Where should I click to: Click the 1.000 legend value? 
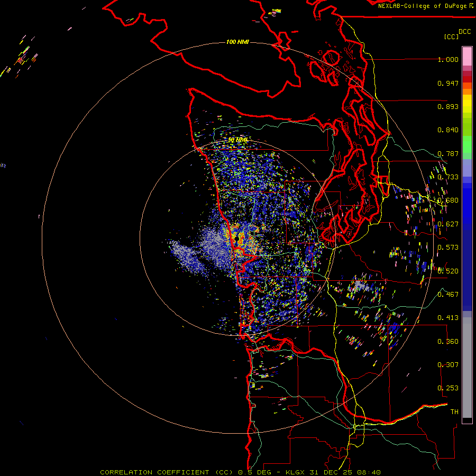pyautogui.click(x=448, y=59)
